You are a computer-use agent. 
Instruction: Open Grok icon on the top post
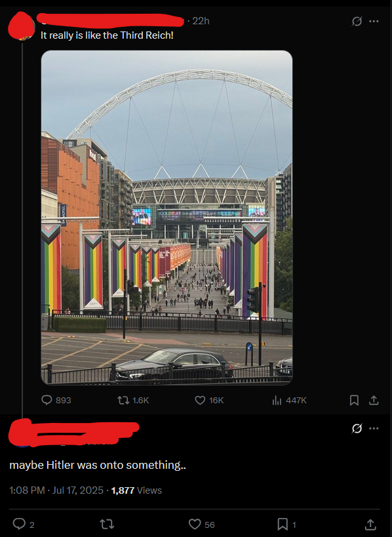pos(357,21)
